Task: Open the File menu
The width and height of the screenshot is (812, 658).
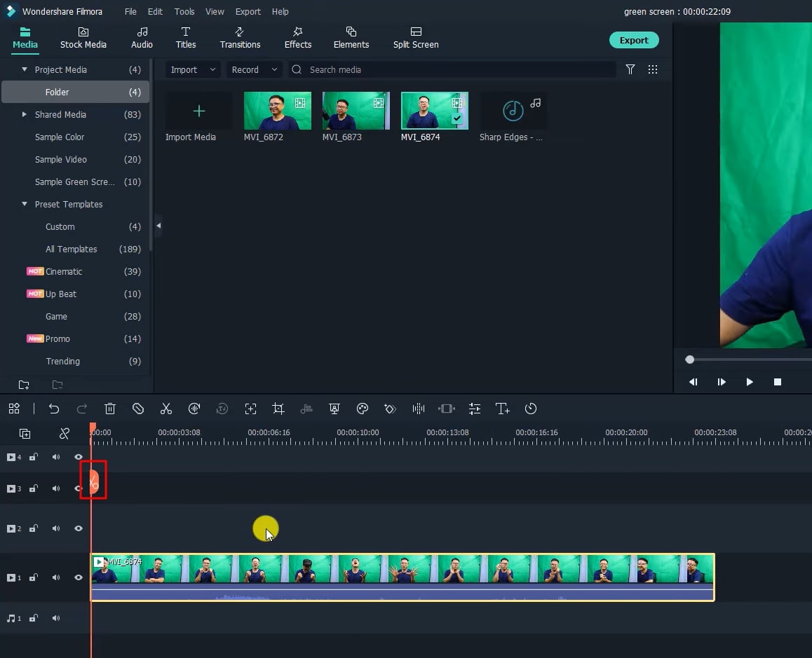Action: pyautogui.click(x=130, y=11)
